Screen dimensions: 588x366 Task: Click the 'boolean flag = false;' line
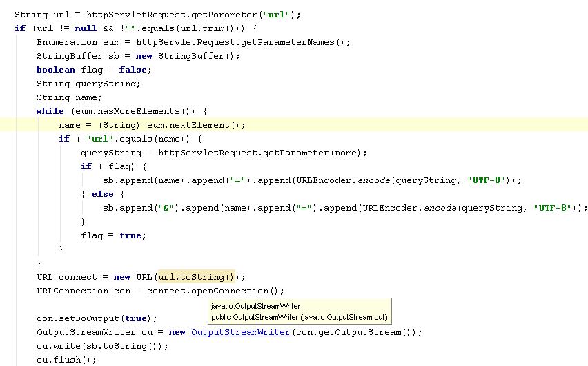click(94, 70)
